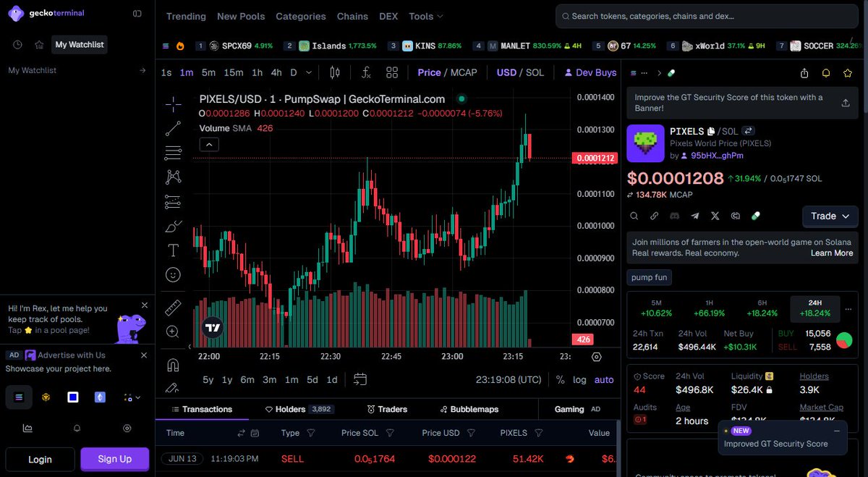Open the chart layout grid selector
868x477 pixels.
click(392, 72)
